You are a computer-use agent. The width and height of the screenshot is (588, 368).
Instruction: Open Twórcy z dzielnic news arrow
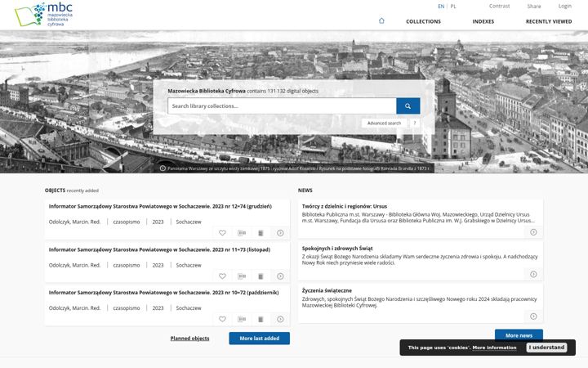tap(533, 232)
